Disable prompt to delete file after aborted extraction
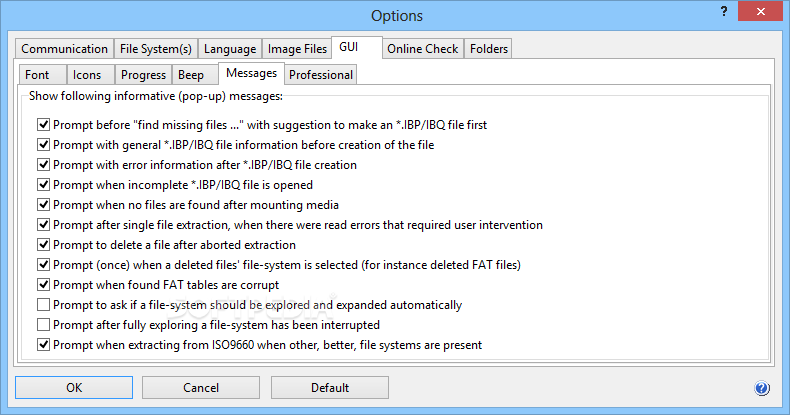This screenshot has width=790, height=415. point(43,245)
